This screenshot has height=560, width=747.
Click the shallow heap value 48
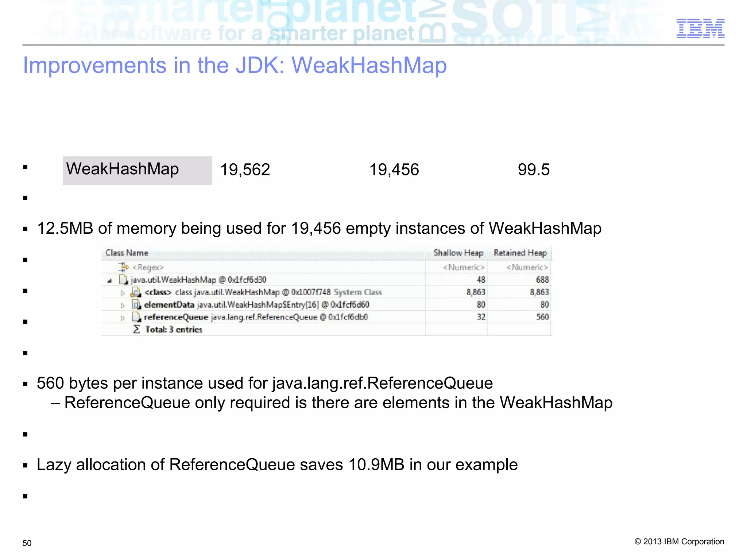[481, 280]
